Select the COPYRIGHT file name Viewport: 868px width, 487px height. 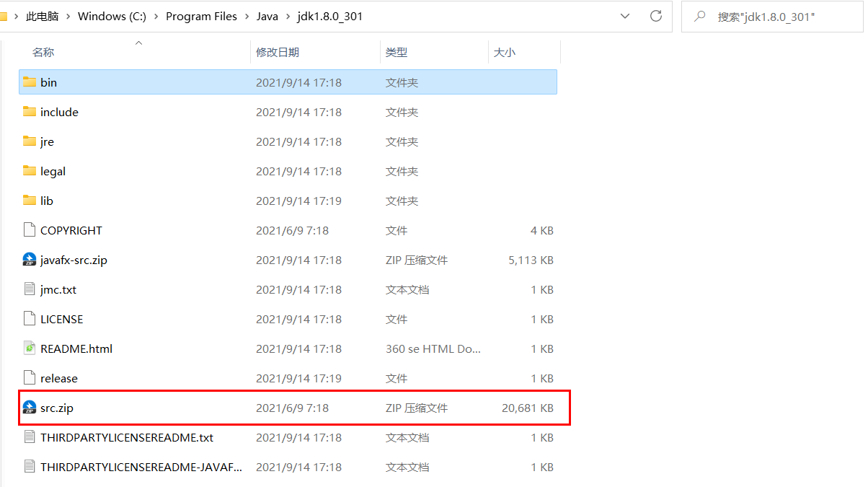71,230
